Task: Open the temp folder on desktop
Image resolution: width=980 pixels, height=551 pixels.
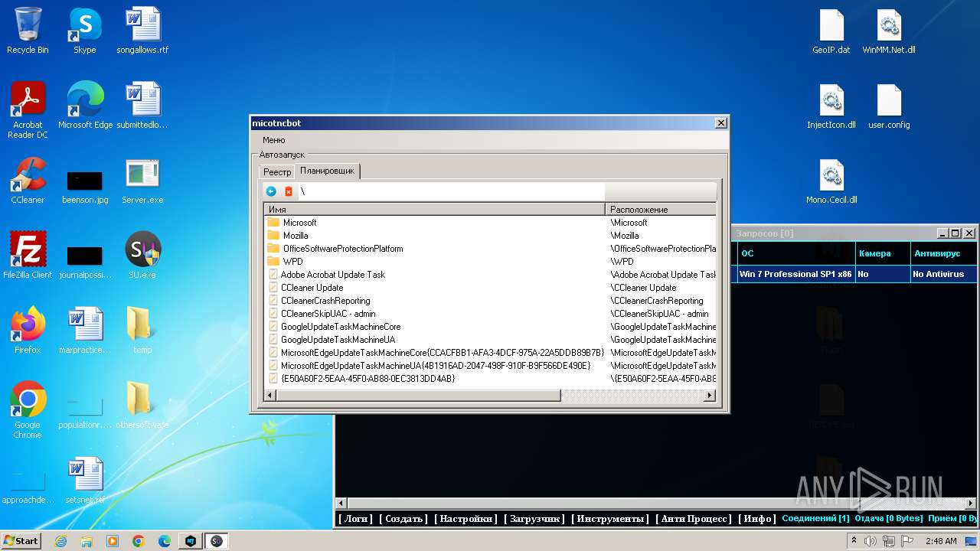Action: (142, 331)
